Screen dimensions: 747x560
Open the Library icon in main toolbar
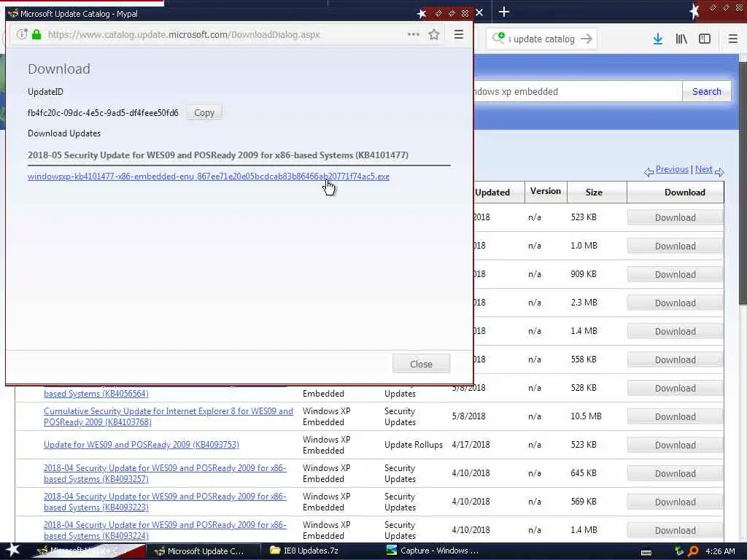click(x=681, y=39)
